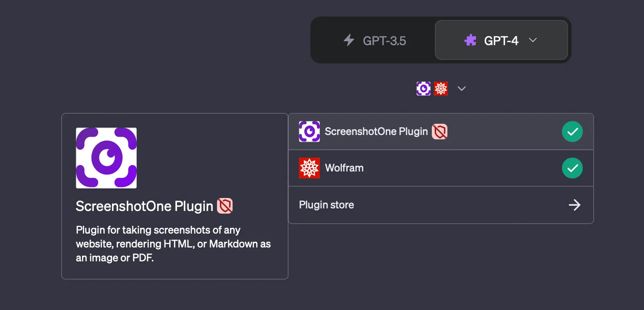The width and height of the screenshot is (644, 310).
Task: Click the ScreenshotOne icon in the plugin list
Action: [309, 131]
